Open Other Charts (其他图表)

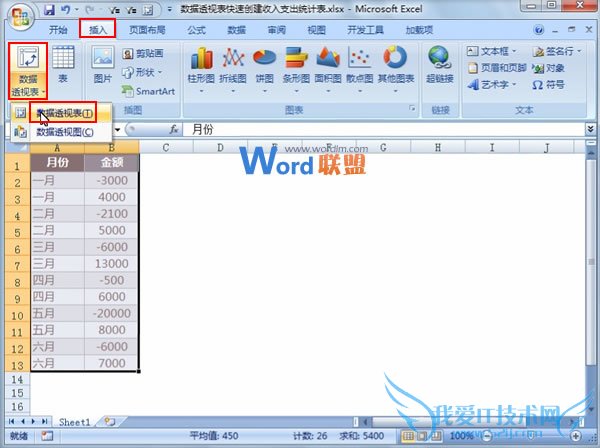[x=396, y=69]
